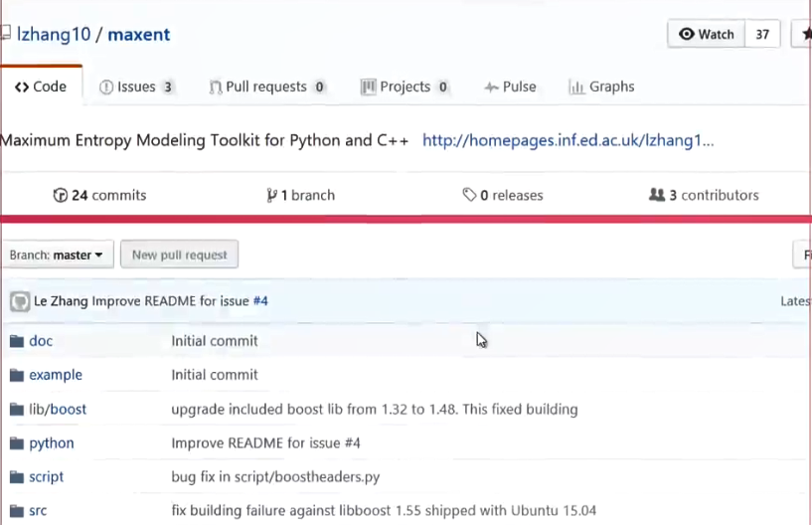Screen dimensions: 812x525
Task: View the 3 contributors page
Action: tap(704, 196)
